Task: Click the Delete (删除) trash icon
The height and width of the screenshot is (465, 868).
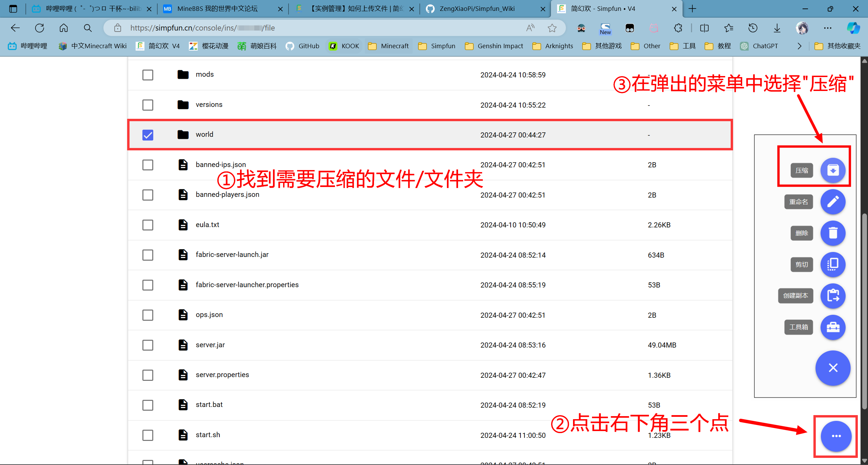Action: point(833,233)
